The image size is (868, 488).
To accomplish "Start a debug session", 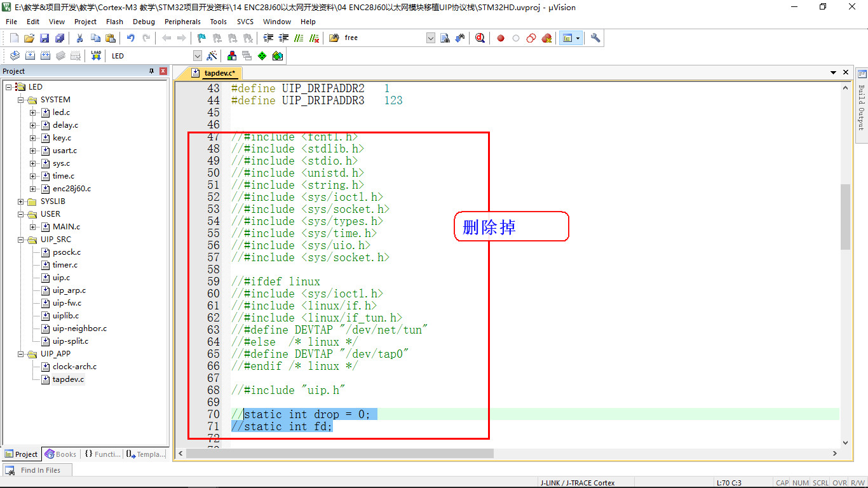I will (480, 37).
